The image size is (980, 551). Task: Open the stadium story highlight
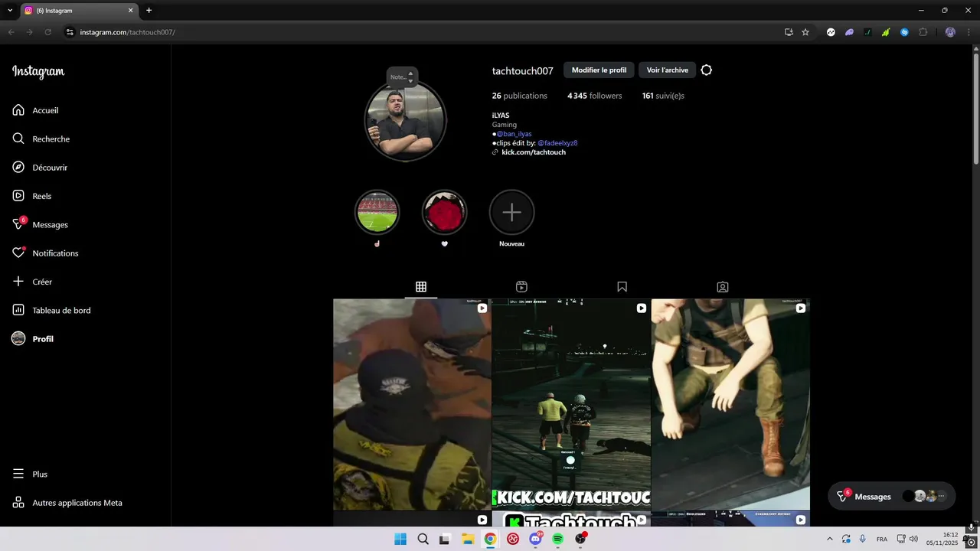pos(377,213)
